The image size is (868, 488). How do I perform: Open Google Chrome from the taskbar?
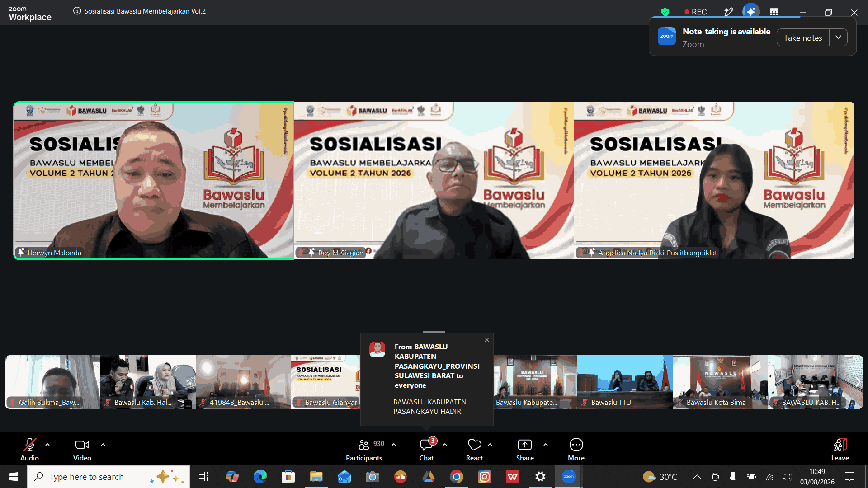[x=456, y=477]
